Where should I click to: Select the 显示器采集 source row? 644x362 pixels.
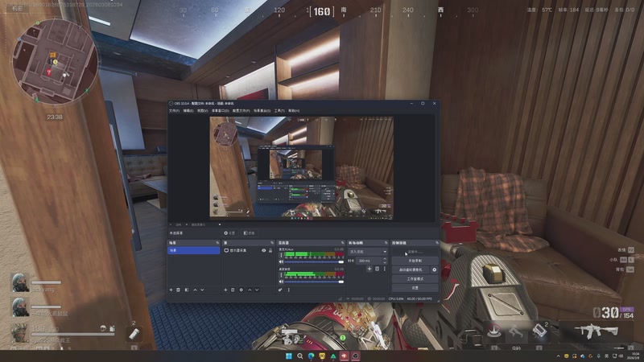[x=248, y=250]
